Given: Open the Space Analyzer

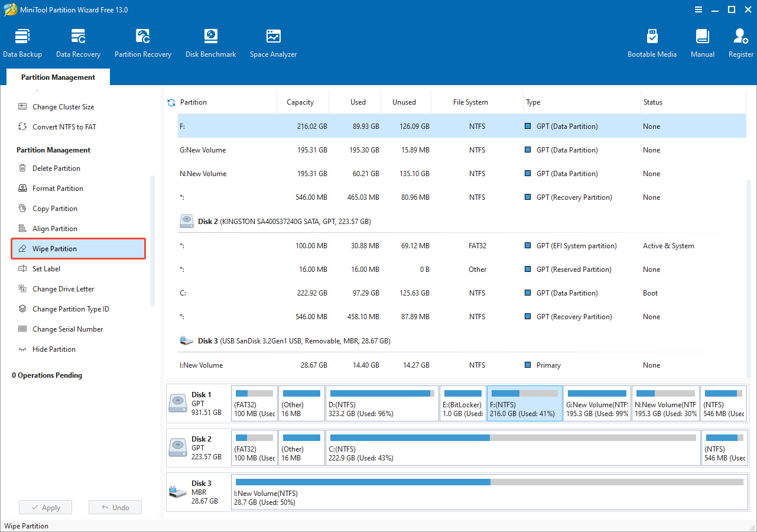Looking at the screenshot, I should pos(273,41).
